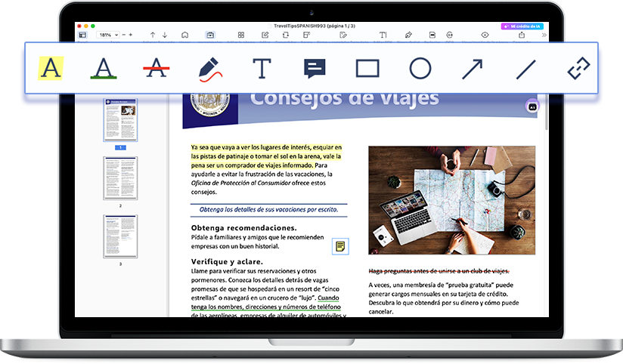Click the signature pen nib icon
The height and width of the screenshot is (364, 623).
click(408, 35)
